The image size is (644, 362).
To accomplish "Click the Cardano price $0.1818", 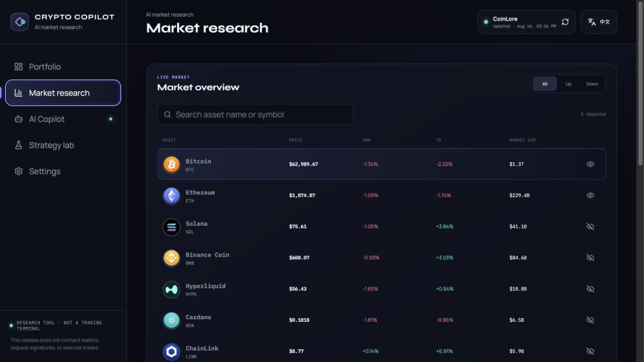I will point(299,320).
